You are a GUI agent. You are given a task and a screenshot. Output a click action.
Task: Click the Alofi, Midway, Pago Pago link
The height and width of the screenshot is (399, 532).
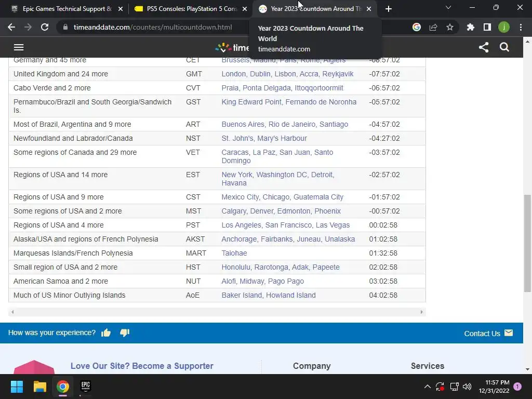point(262,281)
